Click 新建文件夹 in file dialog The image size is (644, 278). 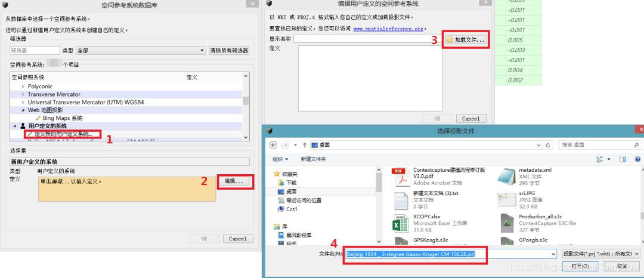pos(314,159)
